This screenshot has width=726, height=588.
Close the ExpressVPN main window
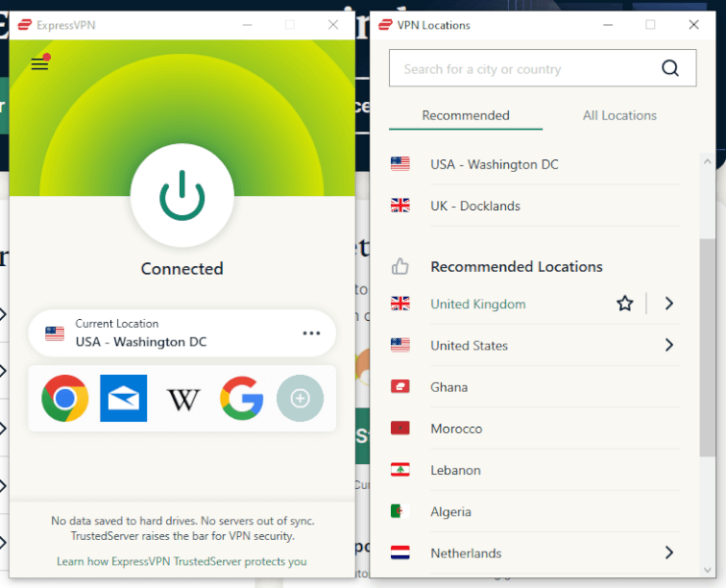333,25
